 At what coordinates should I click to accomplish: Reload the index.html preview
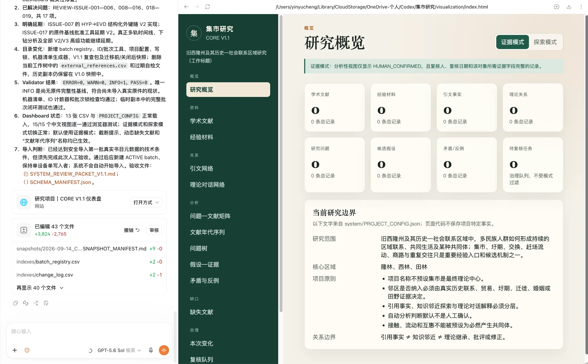[207, 7]
